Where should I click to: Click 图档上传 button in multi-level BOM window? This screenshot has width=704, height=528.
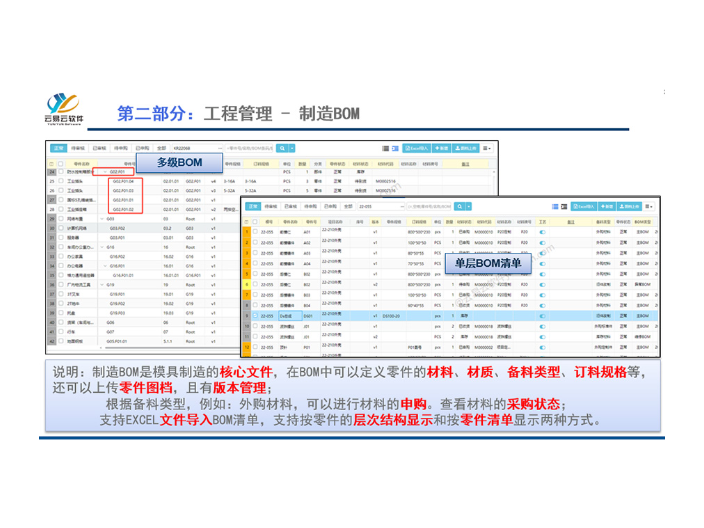466,148
